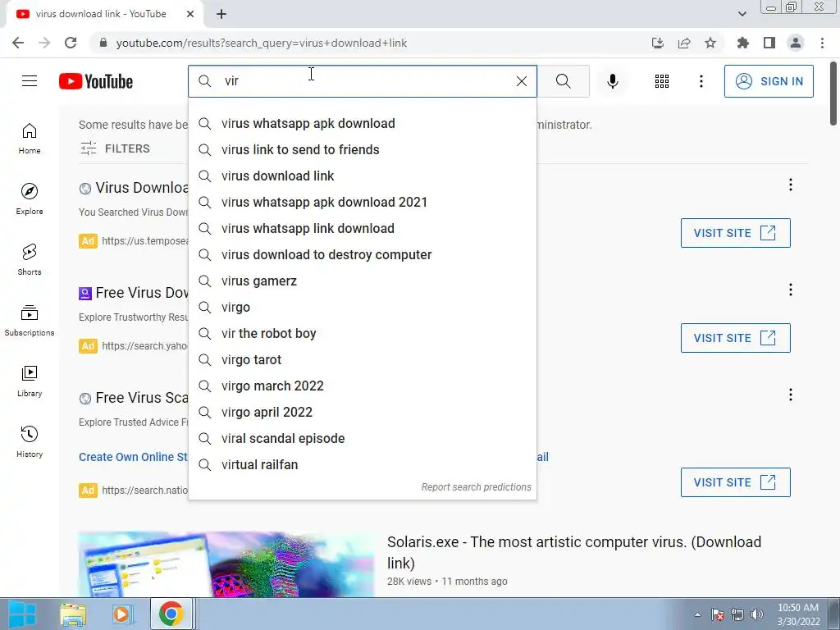Select suggestion 'virus download link'

pos(362,176)
